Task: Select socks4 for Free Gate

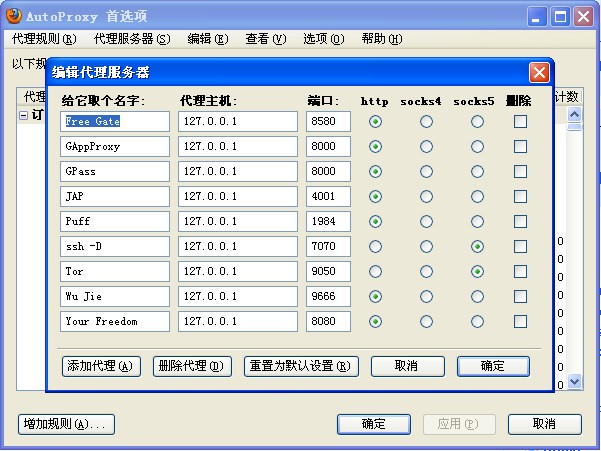Action: [426, 121]
